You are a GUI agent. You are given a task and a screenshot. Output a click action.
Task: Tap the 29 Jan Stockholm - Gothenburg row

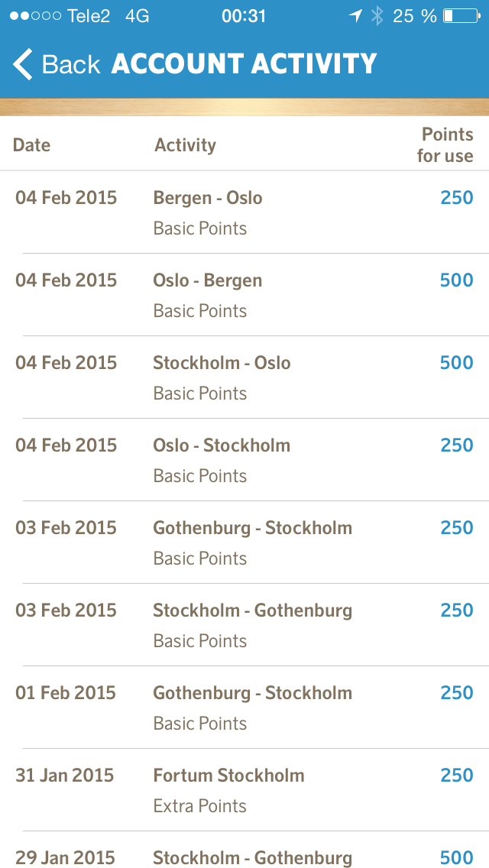pyautogui.click(x=244, y=857)
